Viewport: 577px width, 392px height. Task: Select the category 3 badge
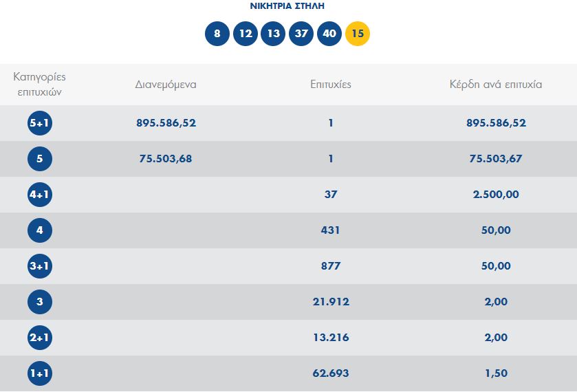pos(40,302)
